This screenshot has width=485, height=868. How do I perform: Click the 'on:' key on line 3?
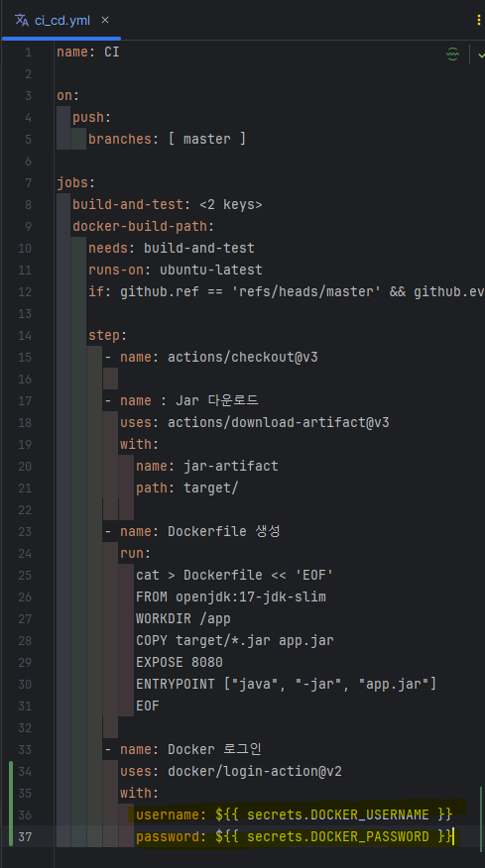point(67,96)
